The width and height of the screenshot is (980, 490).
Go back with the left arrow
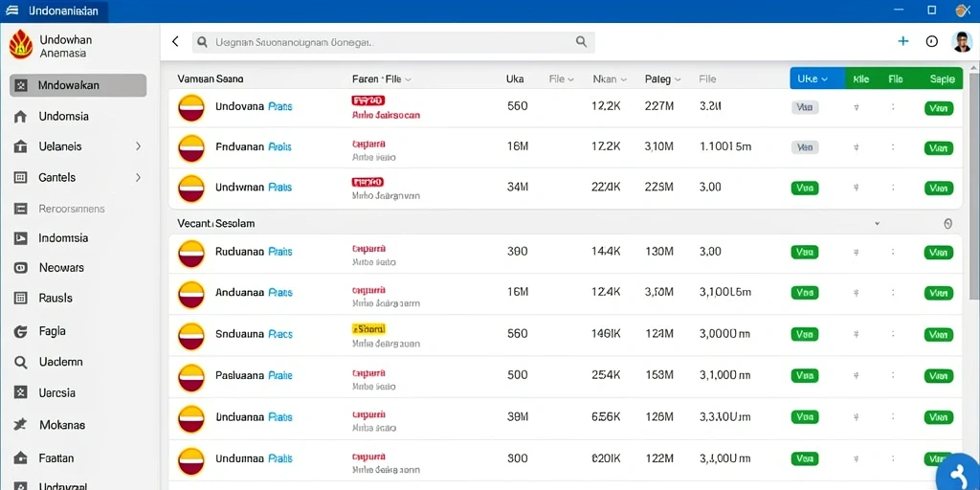click(x=176, y=42)
